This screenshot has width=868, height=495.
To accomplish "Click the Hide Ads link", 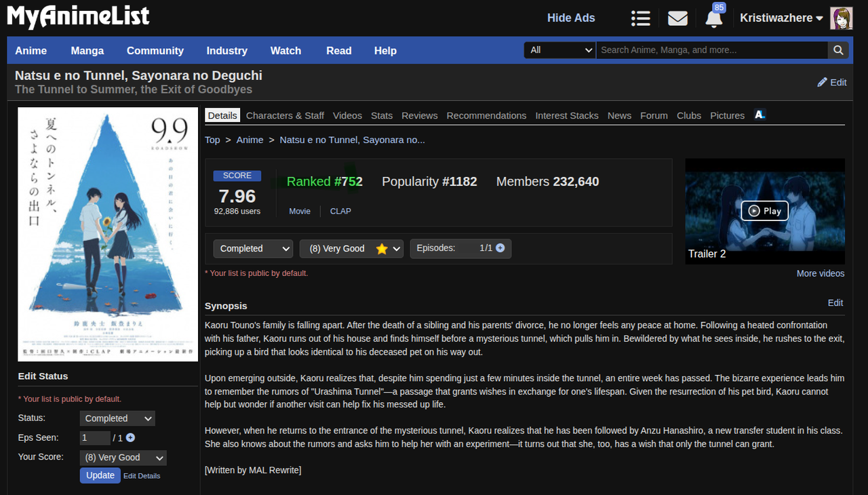I will [x=571, y=18].
